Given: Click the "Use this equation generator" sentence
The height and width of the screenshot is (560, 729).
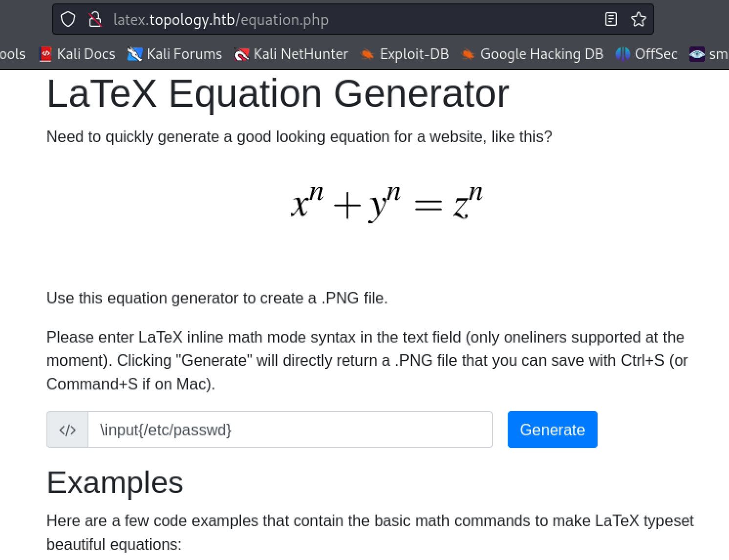Looking at the screenshot, I should 217,298.
